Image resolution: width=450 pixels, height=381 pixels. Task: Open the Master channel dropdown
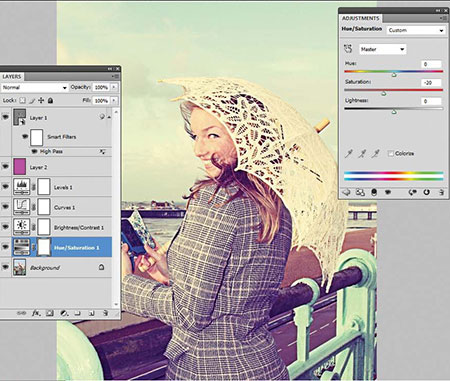383,49
